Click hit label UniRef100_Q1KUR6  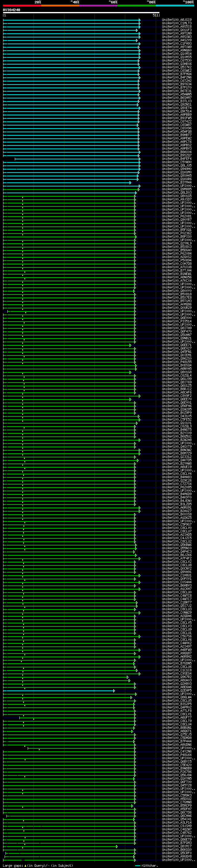point(177,179)
